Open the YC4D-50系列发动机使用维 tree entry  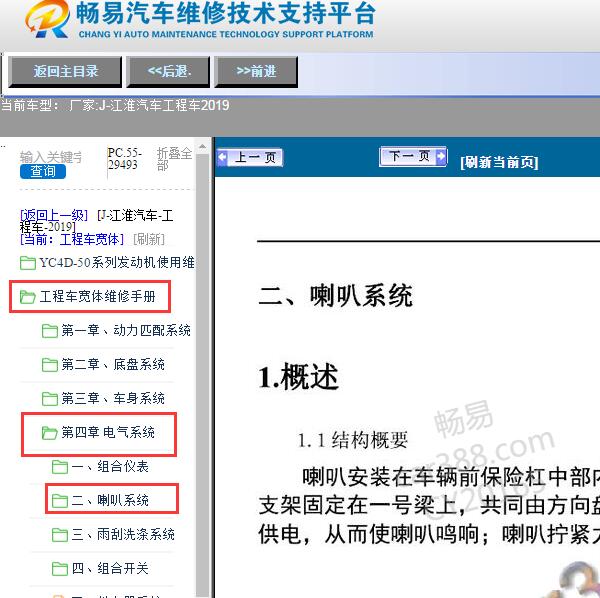tap(117, 263)
